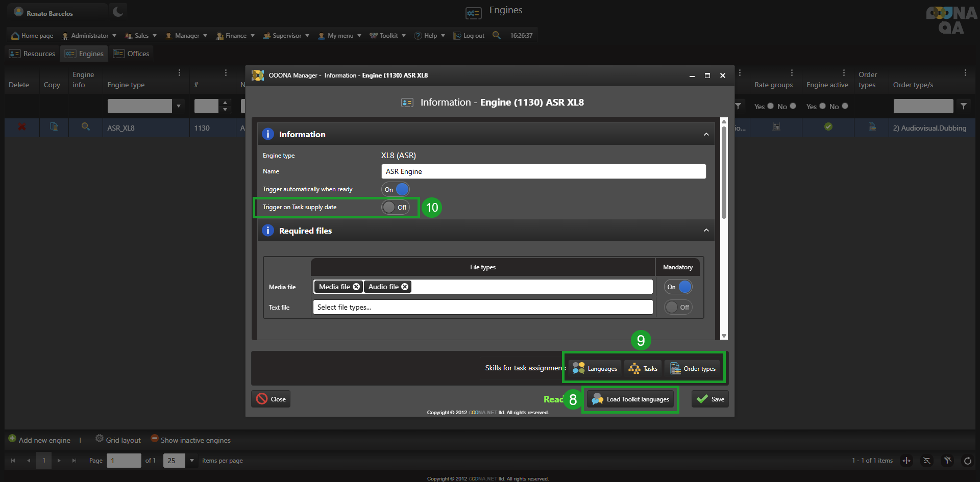Open order types icon in ASR_XL8 row
Screen dimensions: 980x482
point(872,127)
